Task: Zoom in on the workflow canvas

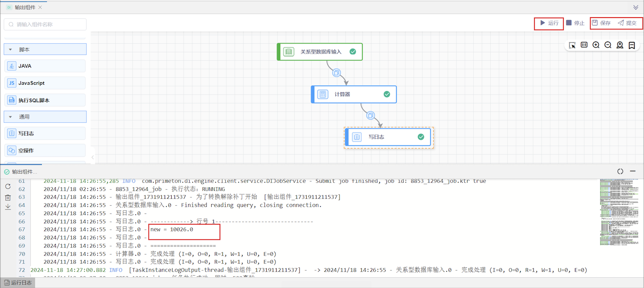Action: click(x=596, y=45)
